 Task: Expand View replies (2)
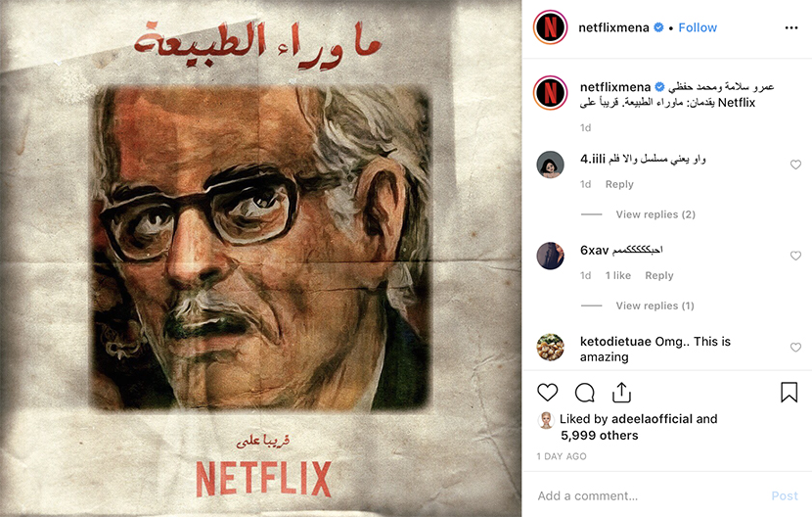point(655,214)
